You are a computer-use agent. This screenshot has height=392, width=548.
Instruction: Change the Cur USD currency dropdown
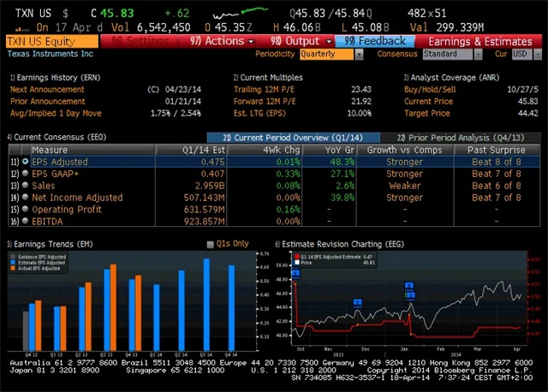click(x=521, y=54)
